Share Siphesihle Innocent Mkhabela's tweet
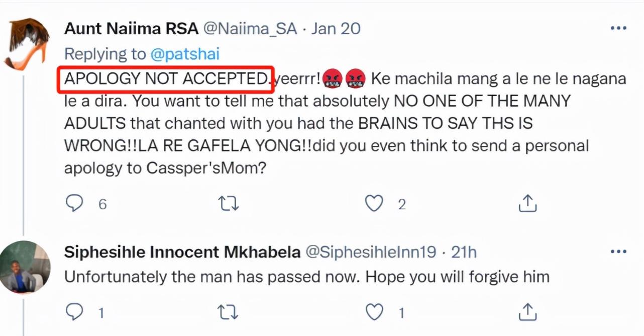This screenshot has height=336, width=644. pyautogui.click(x=527, y=313)
